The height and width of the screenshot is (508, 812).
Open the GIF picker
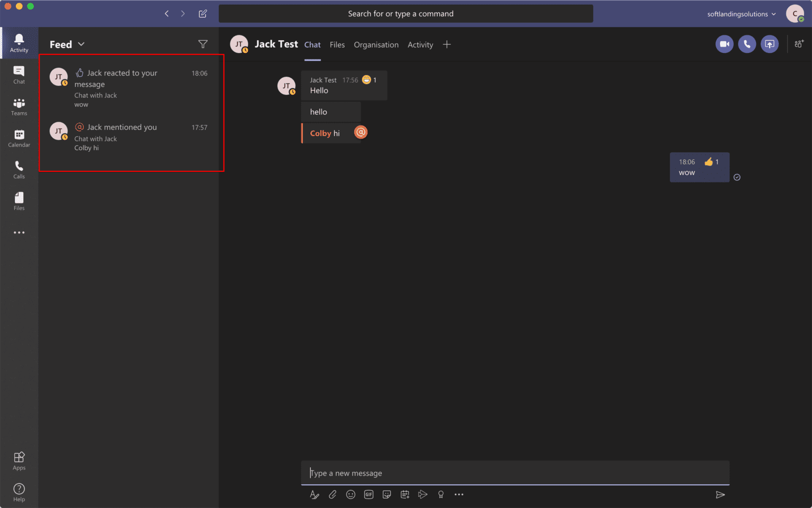click(368, 494)
